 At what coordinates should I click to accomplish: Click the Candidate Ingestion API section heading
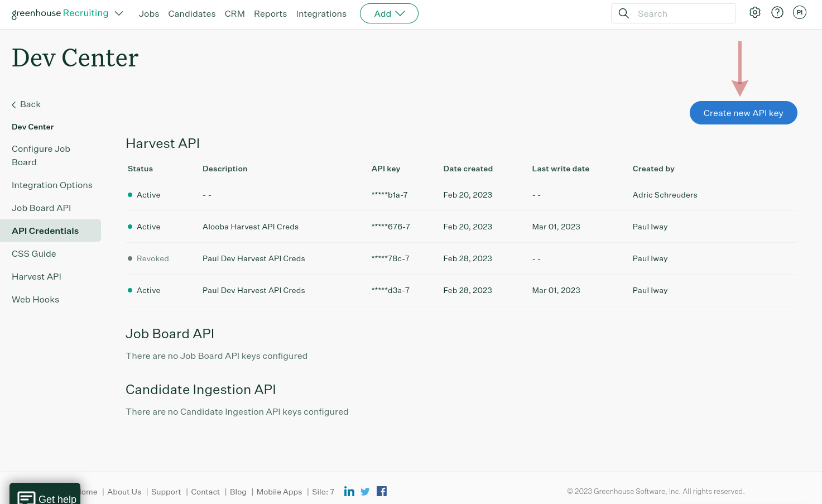click(x=201, y=390)
